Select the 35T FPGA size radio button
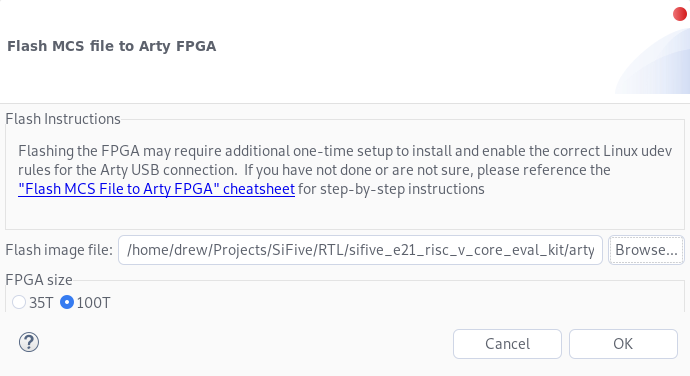 tap(19, 302)
